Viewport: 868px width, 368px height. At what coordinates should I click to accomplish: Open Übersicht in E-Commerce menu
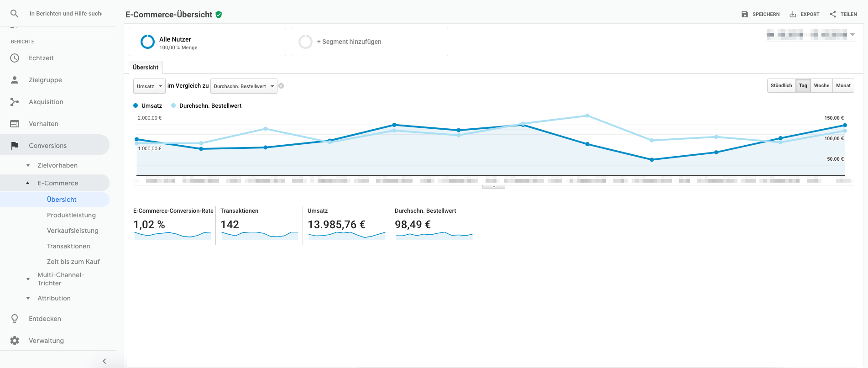62,200
